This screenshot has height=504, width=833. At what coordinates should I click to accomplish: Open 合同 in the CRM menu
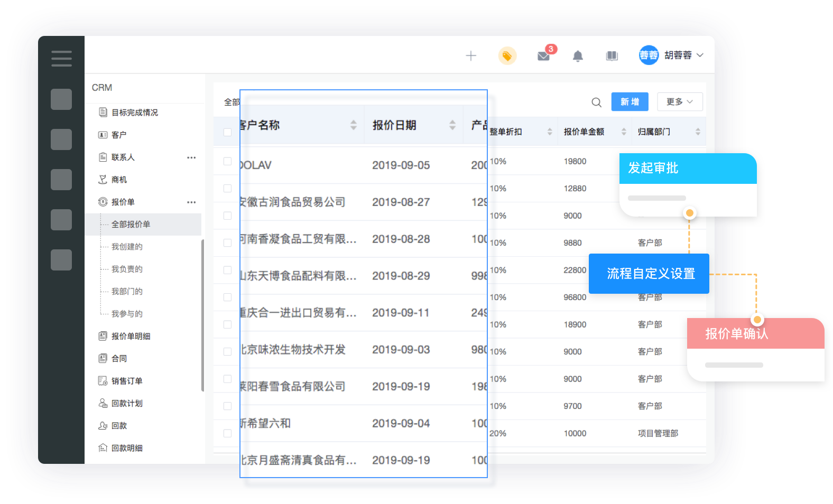[x=119, y=358]
